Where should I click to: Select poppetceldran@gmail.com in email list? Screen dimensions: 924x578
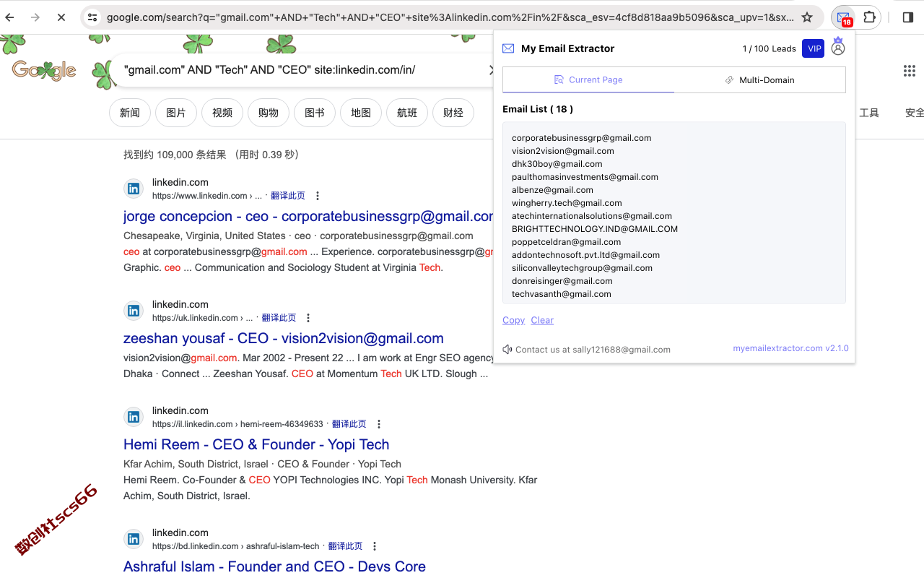[x=566, y=242]
